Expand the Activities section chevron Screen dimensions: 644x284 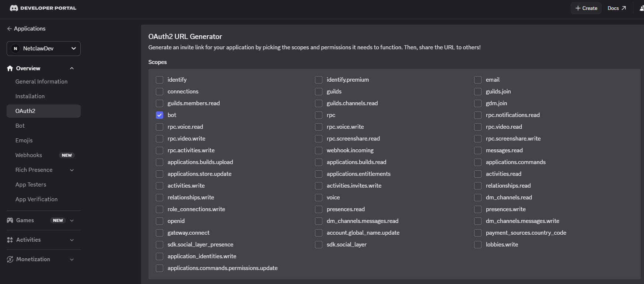coord(72,240)
